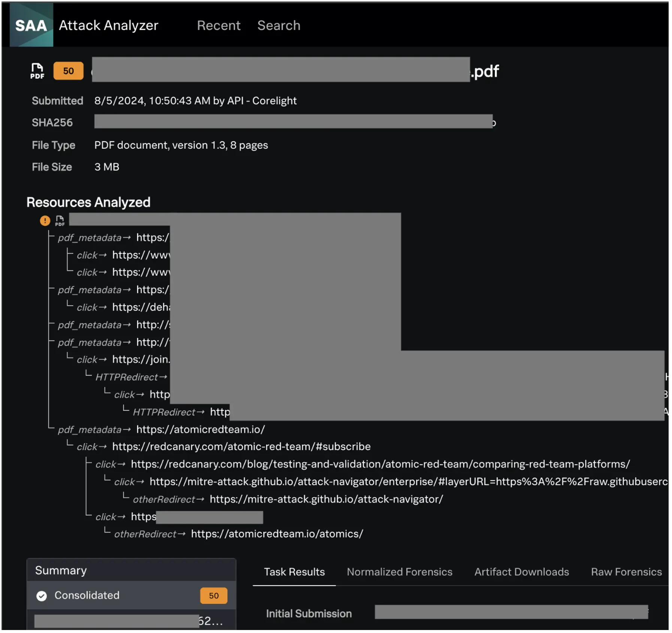Click the orange warning icon in Resources Analyzed
Viewport: 672px width, 633px height.
click(45, 221)
